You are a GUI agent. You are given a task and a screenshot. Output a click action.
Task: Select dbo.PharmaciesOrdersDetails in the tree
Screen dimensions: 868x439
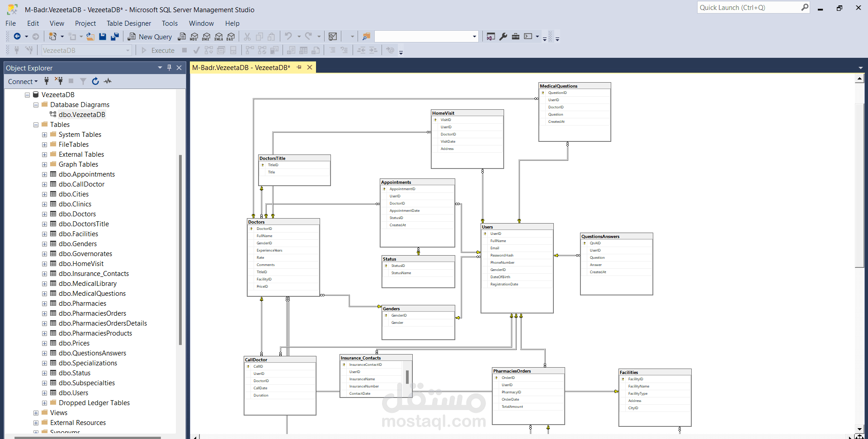(x=103, y=323)
